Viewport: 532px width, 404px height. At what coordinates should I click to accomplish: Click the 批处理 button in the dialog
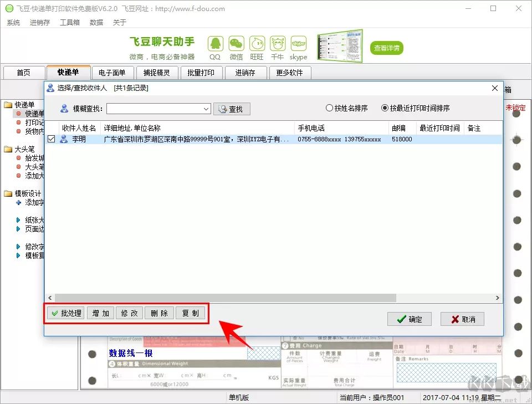click(x=65, y=313)
